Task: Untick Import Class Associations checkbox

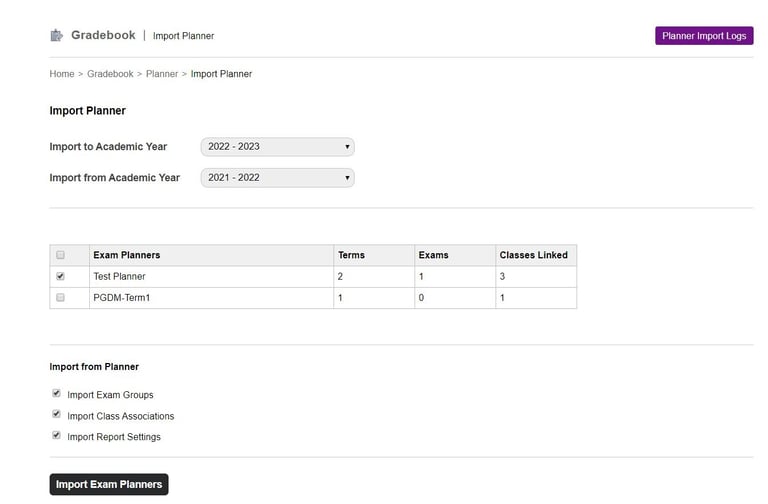Action: [57, 415]
